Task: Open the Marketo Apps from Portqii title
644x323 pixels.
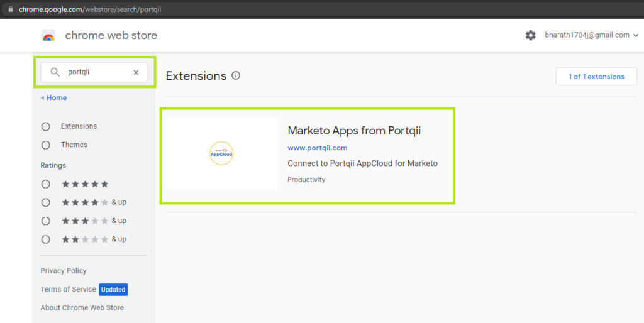Action: 354,131
